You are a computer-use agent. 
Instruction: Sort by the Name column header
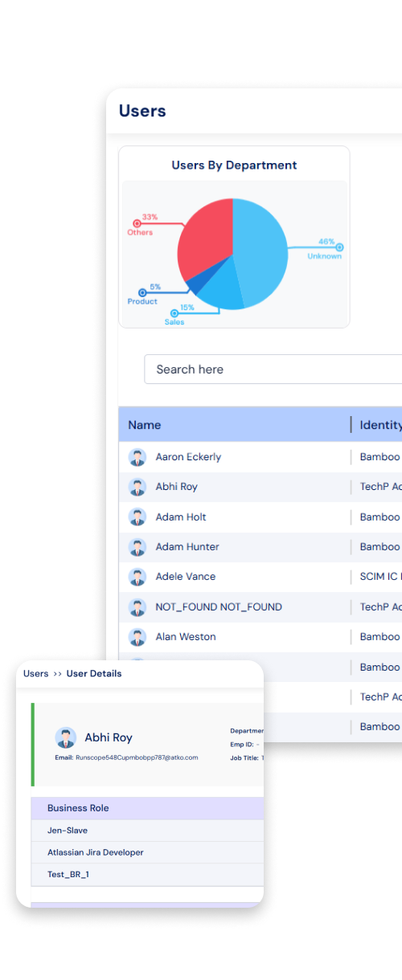pos(145,425)
